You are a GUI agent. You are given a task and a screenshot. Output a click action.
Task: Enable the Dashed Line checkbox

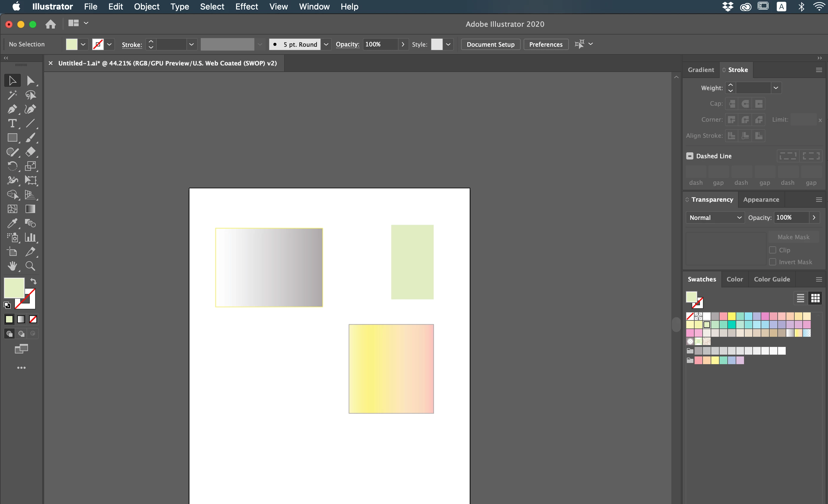pos(690,156)
